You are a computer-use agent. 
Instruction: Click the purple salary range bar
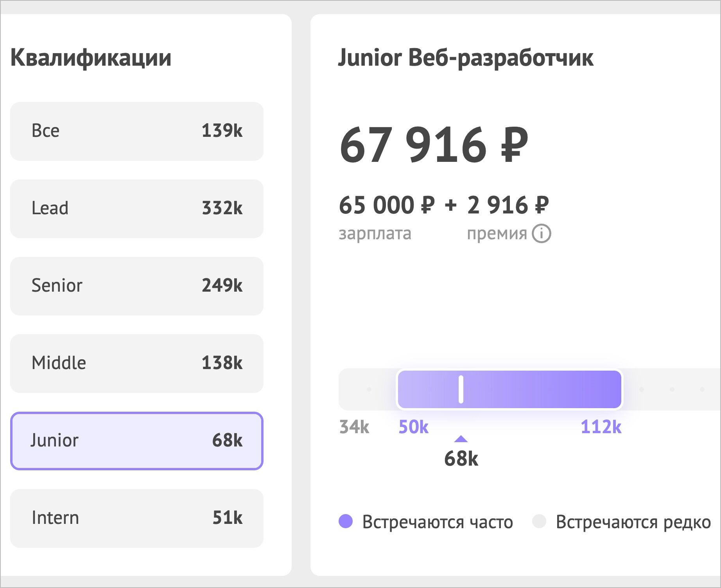click(540, 389)
